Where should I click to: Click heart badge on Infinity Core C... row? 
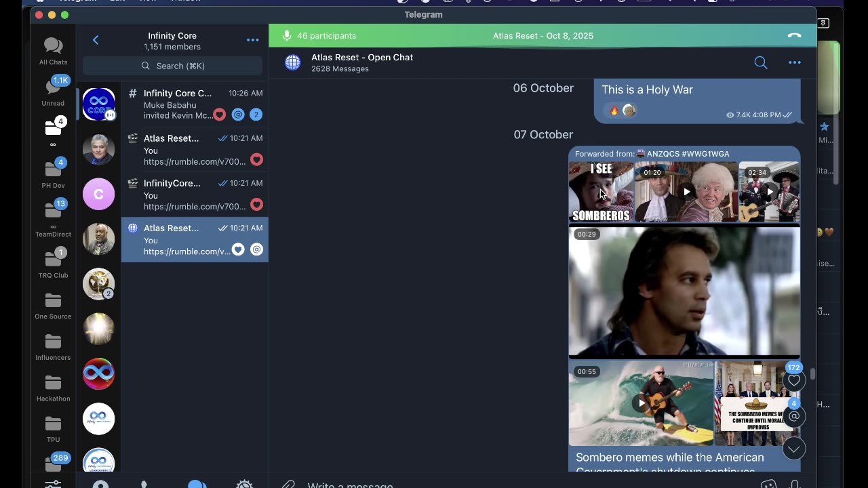[x=219, y=115]
